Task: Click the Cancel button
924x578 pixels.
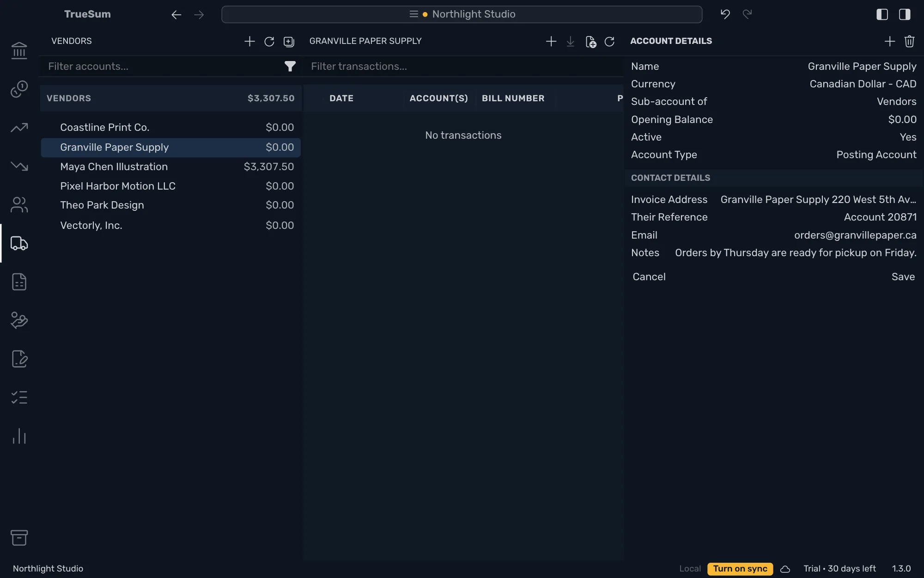Action: (649, 277)
